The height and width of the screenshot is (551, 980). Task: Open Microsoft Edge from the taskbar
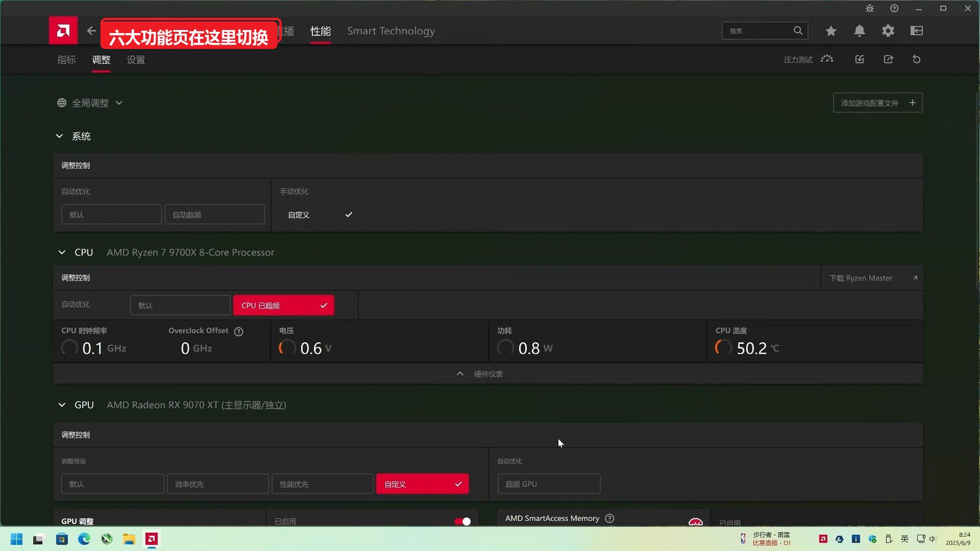(x=84, y=539)
